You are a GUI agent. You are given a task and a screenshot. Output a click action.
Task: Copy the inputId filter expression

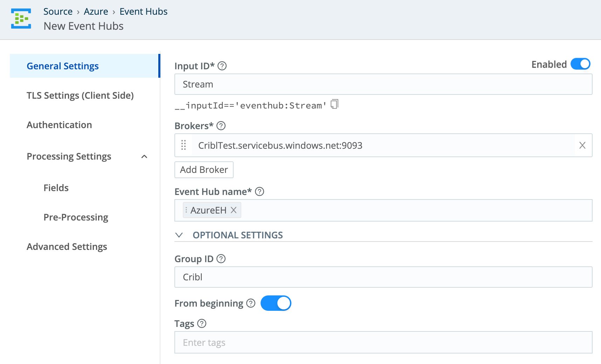[334, 104]
